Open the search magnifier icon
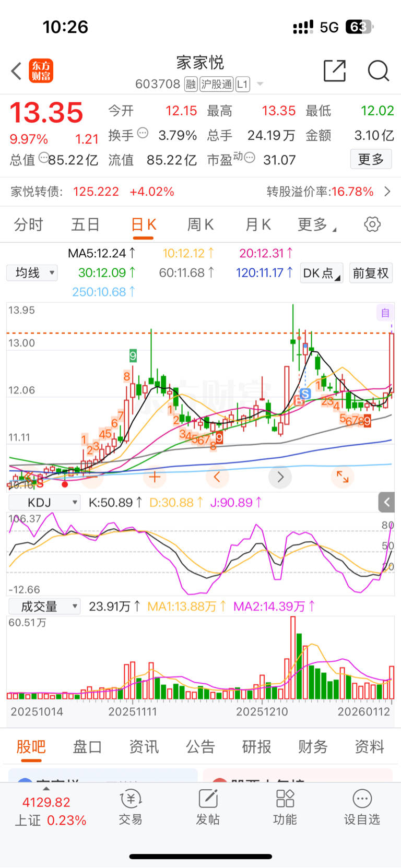The image size is (401, 868). point(379,70)
